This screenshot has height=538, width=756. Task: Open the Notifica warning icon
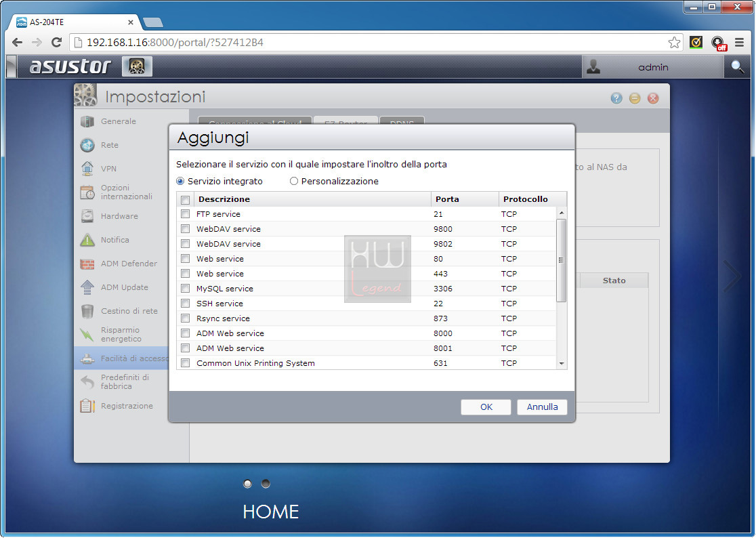click(x=87, y=240)
